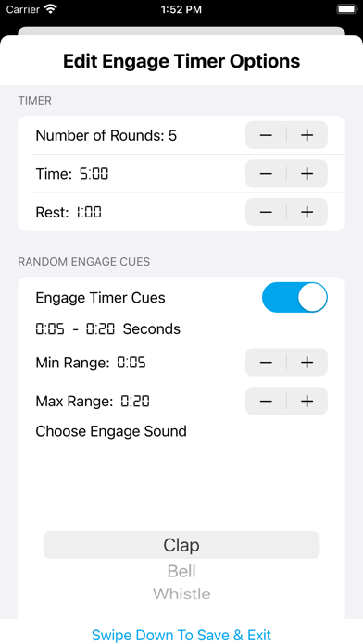
Task: Tap the 0:05 - 0:20 Seconds range display
Action: click(x=108, y=329)
